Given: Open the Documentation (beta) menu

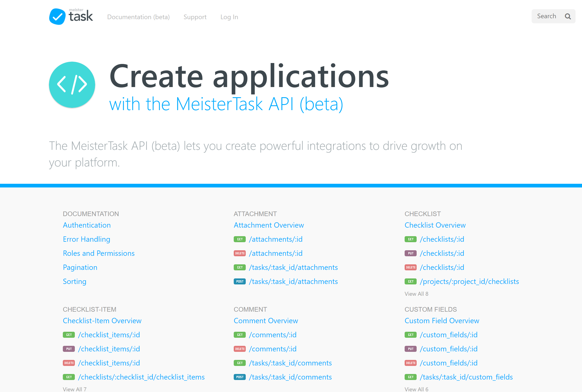Looking at the screenshot, I should [138, 17].
